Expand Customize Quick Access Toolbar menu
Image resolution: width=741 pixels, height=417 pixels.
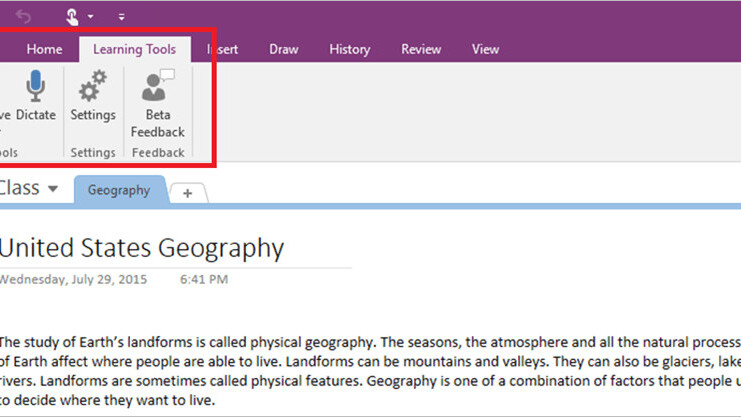122,17
